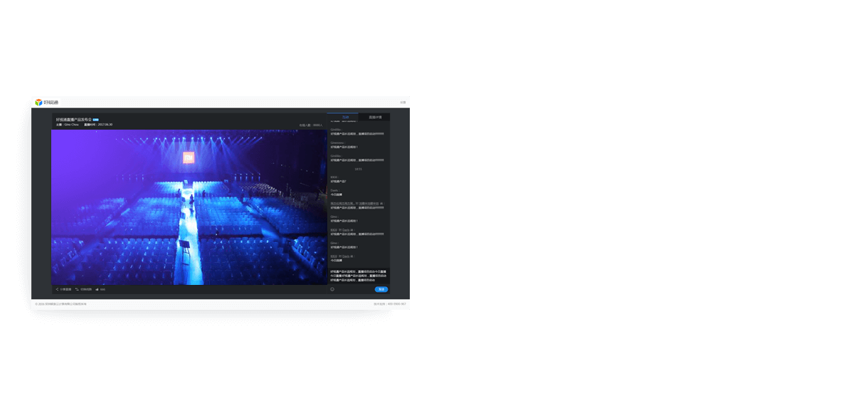868x406 pixels.
Task: Open the emoji picker in chat input
Action: point(332,289)
